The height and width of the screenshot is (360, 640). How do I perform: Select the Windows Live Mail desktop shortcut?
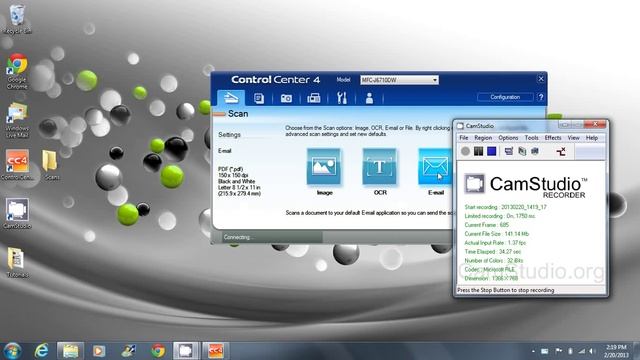tap(17, 120)
